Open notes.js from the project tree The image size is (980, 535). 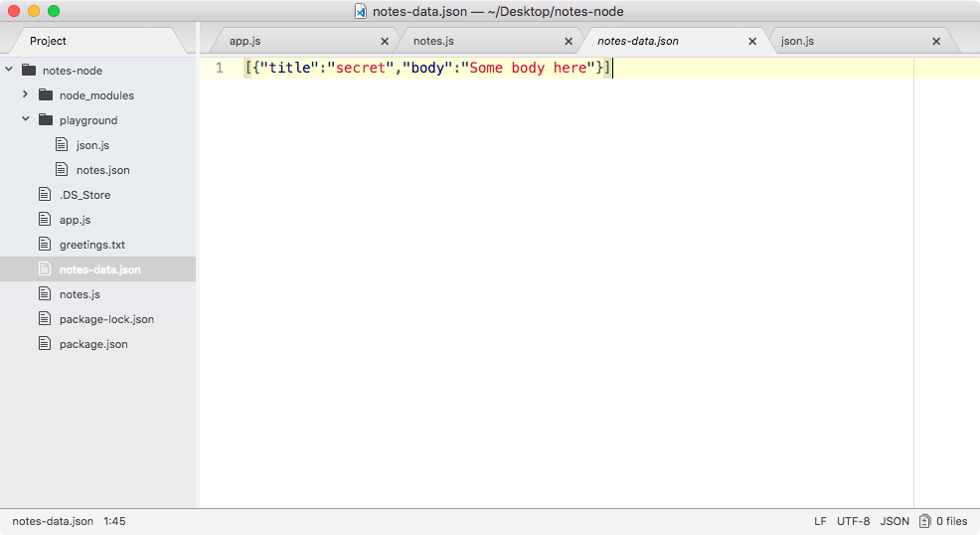pos(80,294)
